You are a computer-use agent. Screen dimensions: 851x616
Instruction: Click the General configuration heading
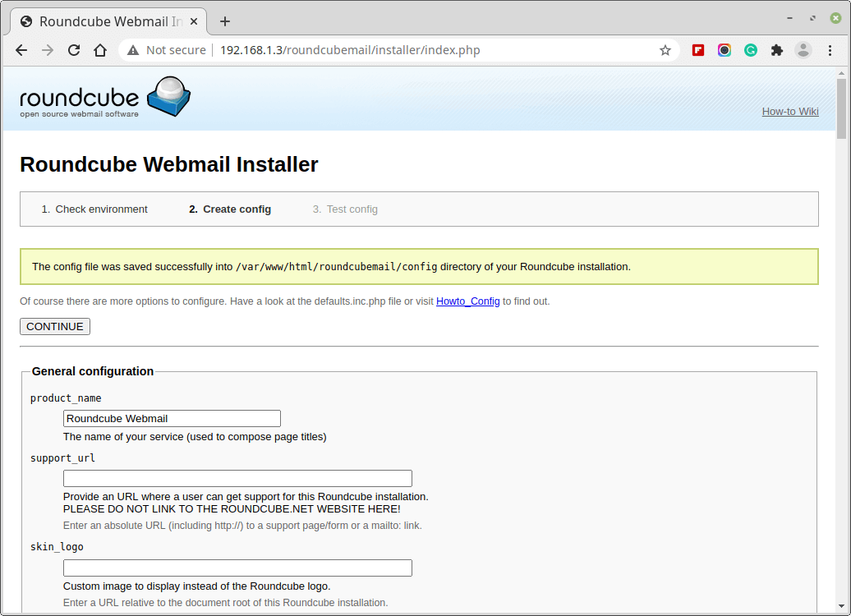(x=93, y=372)
